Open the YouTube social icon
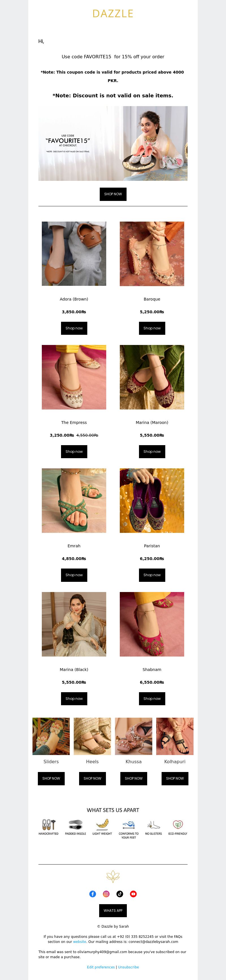This screenshot has width=226, height=980. (x=133, y=894)
